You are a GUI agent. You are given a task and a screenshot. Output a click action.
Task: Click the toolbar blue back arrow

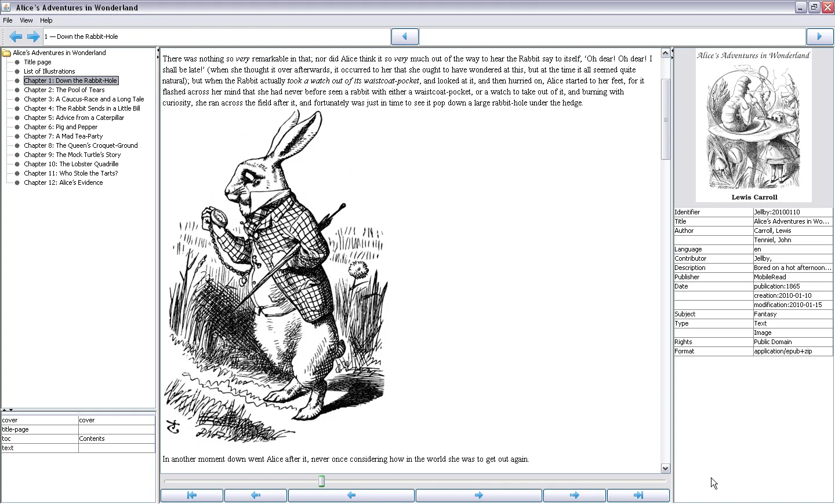pyautogui.click(x=16, y=36)
